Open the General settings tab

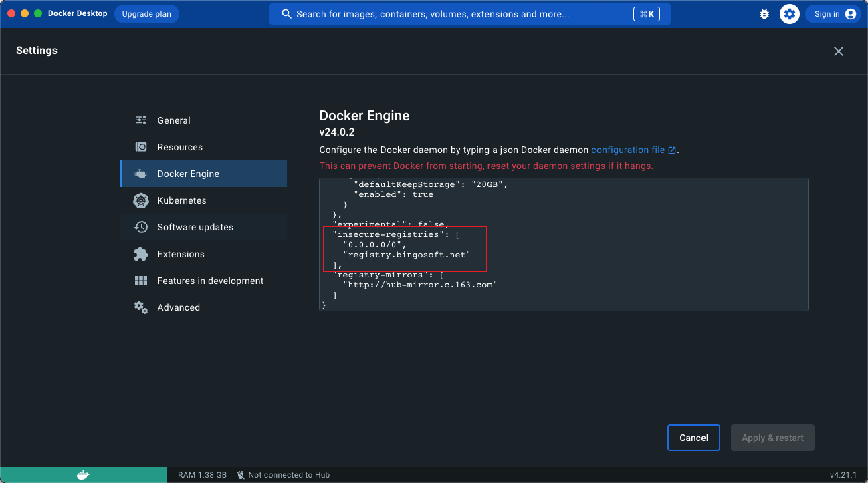[174, 120]
